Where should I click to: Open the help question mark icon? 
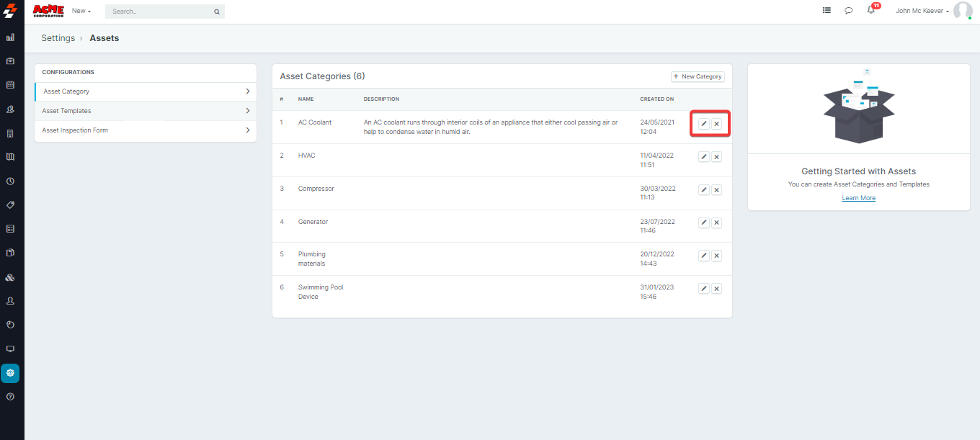pyautogui.click(x=10, y=397)
